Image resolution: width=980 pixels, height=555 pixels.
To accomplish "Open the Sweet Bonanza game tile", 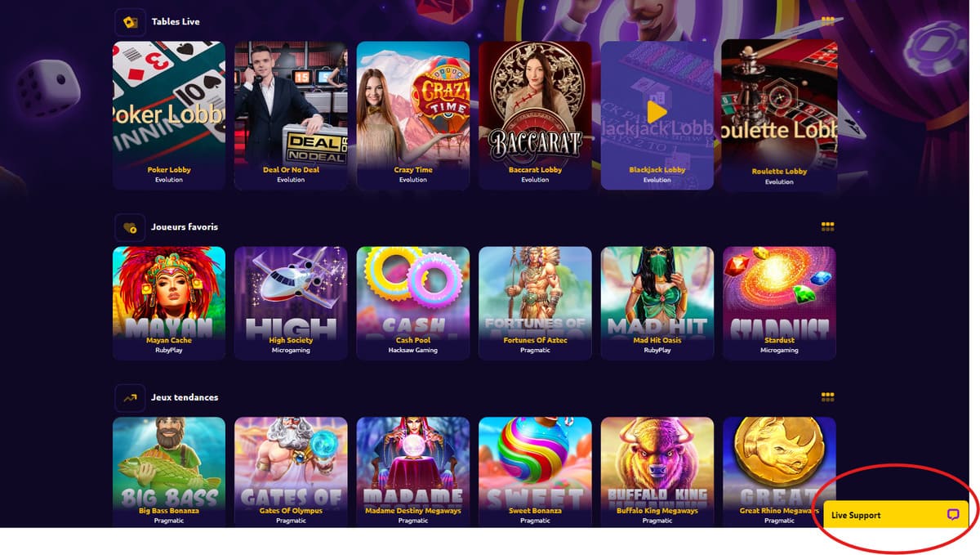I will [x=535, y=472].
